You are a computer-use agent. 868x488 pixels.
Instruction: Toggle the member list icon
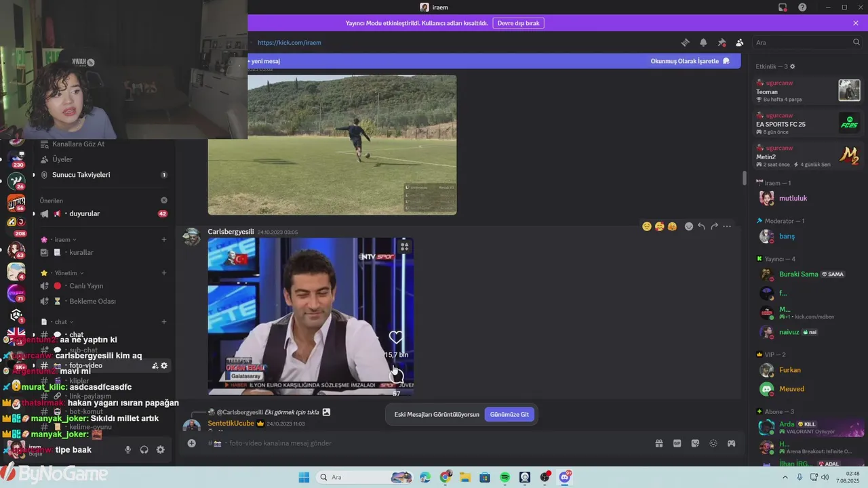[x=739, y=42]
